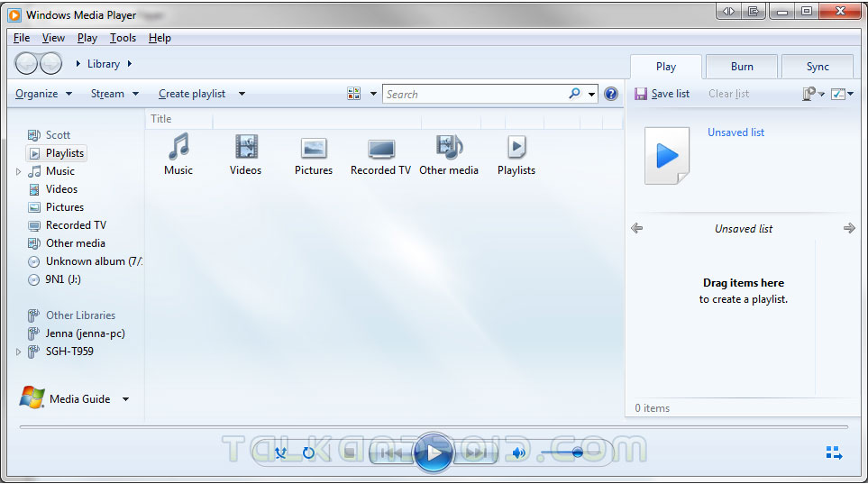Open the Recorded TV category icon in library pane
Image resolution: width=868 pixels, height=484 pixels.
point(381,149)
